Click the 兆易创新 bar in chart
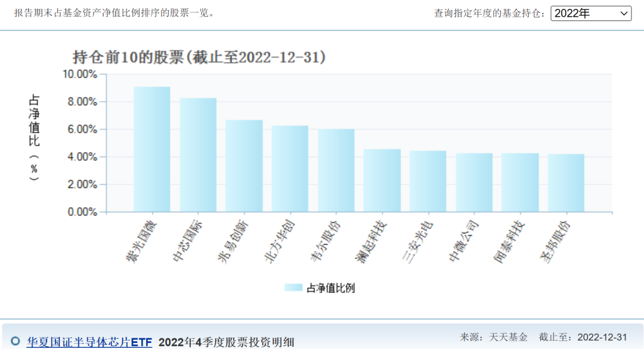 pyautogui.click(x=244, y=166)
